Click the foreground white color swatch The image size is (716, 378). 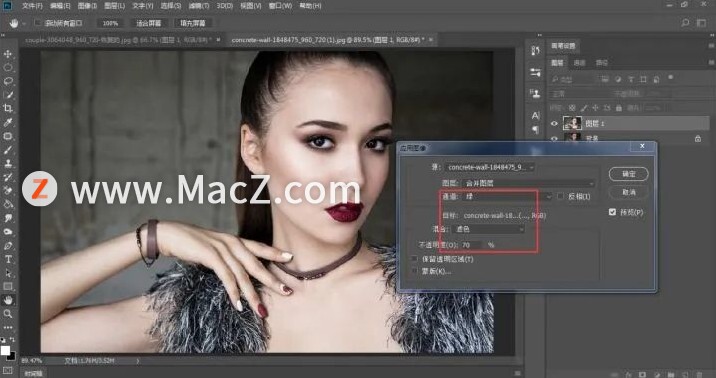pyautogui.click(x=5, y=351)
